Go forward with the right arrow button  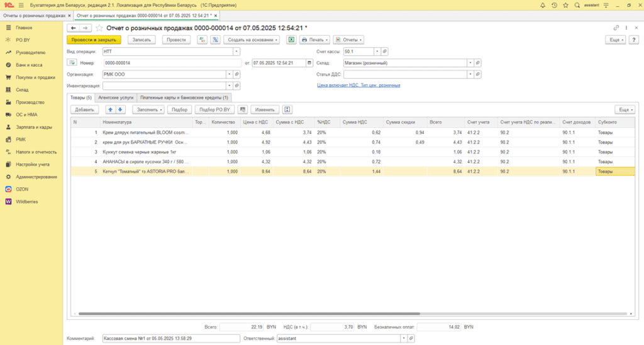pos(85,28)
